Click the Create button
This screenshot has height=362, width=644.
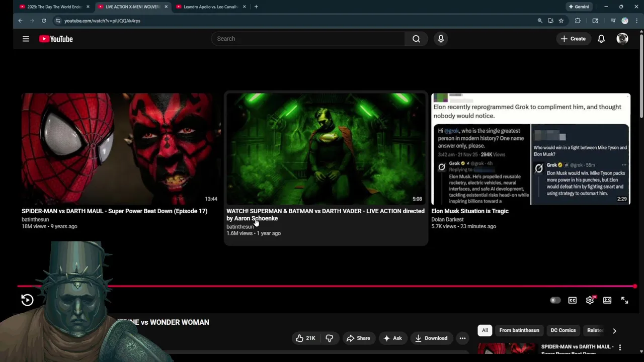coord(573,39)
